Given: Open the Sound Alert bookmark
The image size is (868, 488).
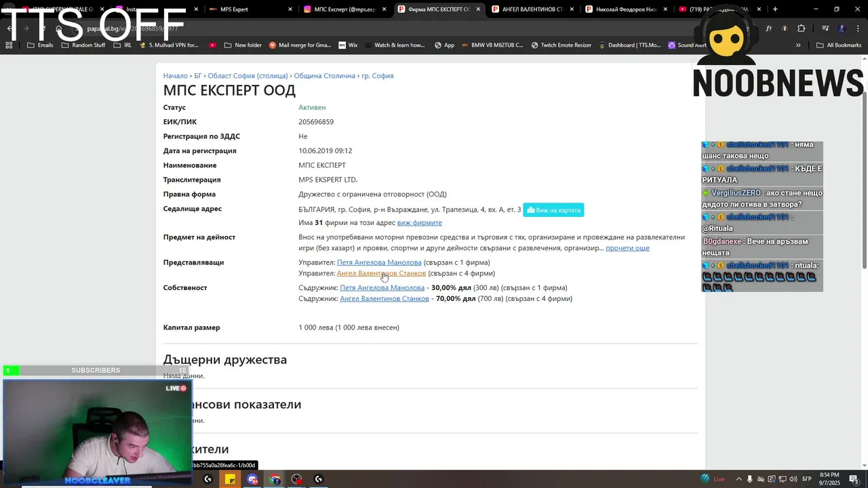Looking at the screenshot, I should (x=687, y=45).
